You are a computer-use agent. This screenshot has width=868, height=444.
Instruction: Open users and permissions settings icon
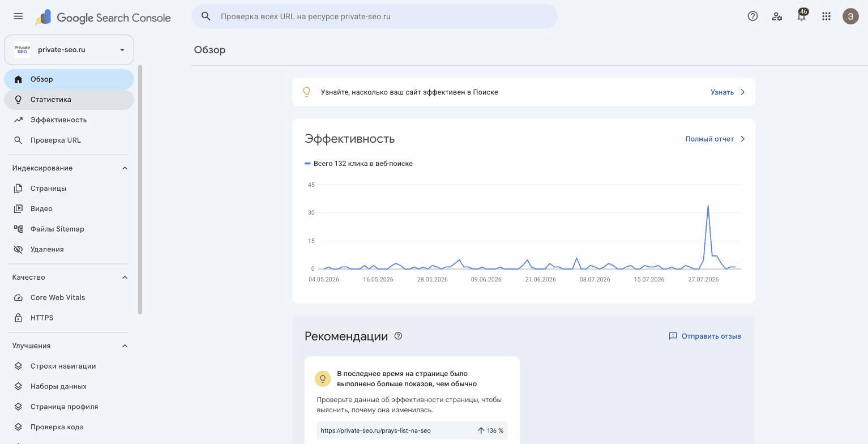(x=777, y=16)
